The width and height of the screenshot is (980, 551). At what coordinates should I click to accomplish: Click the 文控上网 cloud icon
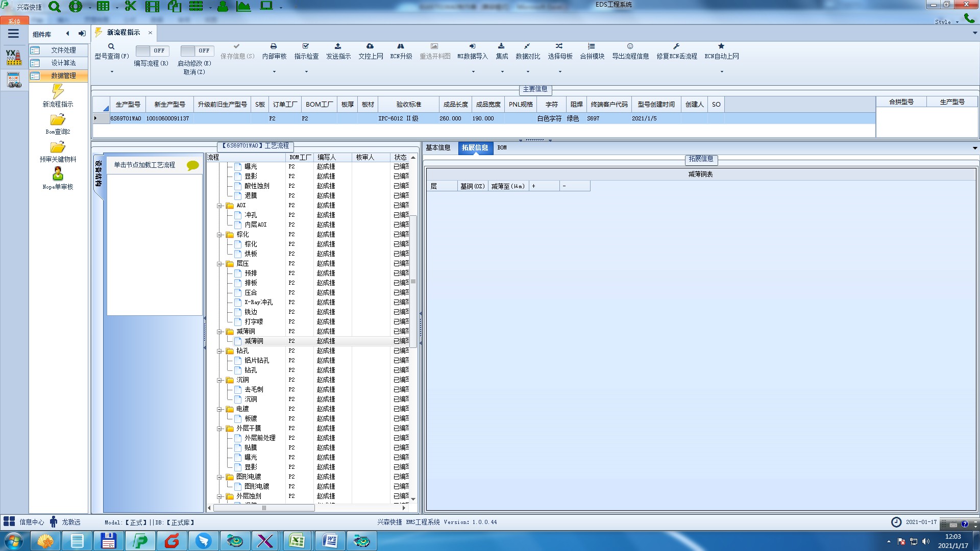point(370,46)
